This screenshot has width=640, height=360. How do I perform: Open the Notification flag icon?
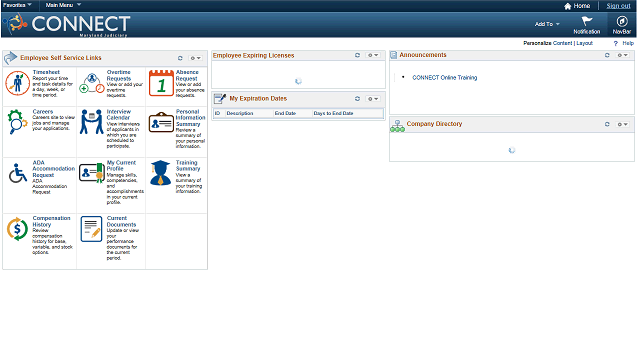pyautogui.click(x=587, y=21)
